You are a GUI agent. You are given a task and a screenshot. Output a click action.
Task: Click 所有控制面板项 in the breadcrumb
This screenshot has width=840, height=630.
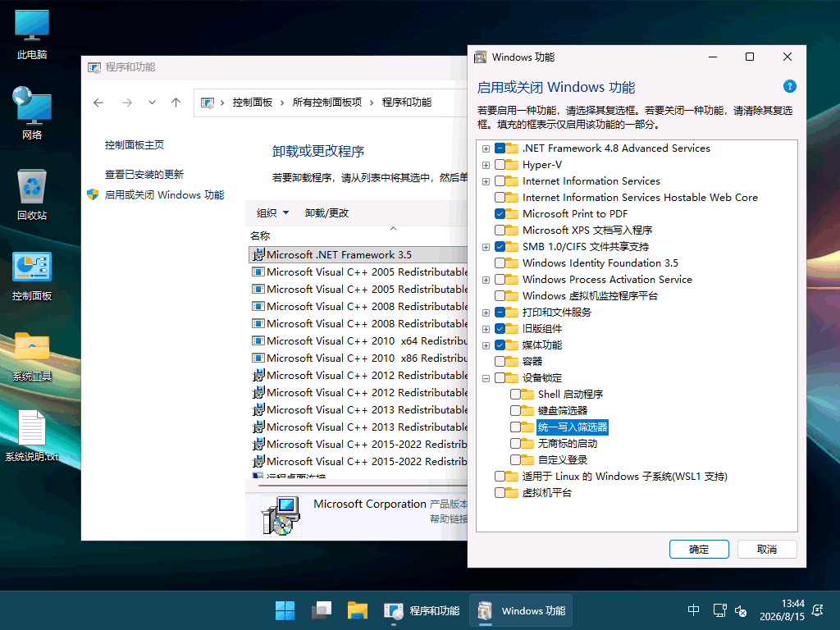pos(326,103)
